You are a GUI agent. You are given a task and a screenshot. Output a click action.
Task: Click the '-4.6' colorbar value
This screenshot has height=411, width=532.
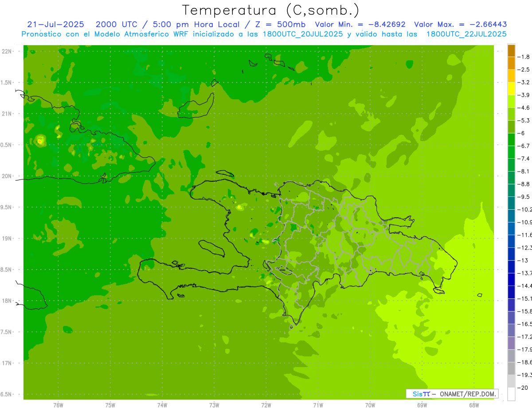[524, 108]
